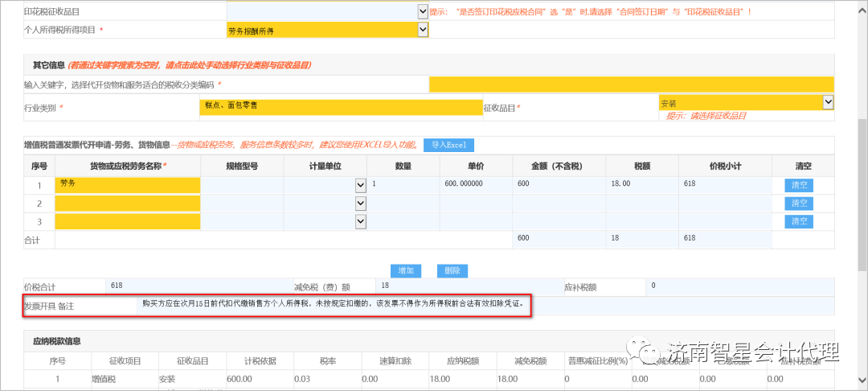The height and width of the screenshot is (391, 868).
Task: Click the row 1 name field showing 劳务
Action: coord(128,185)
